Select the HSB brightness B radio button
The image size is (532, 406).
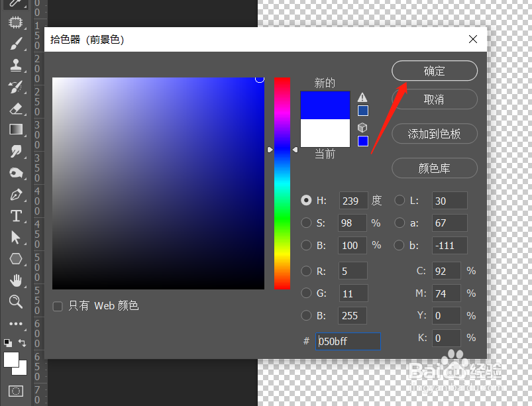(306, 245)
